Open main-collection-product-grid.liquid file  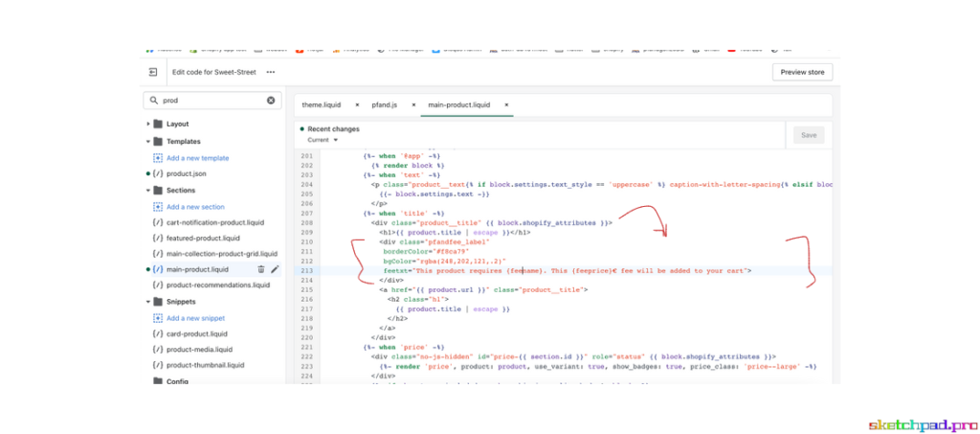(x=222, y=254)
